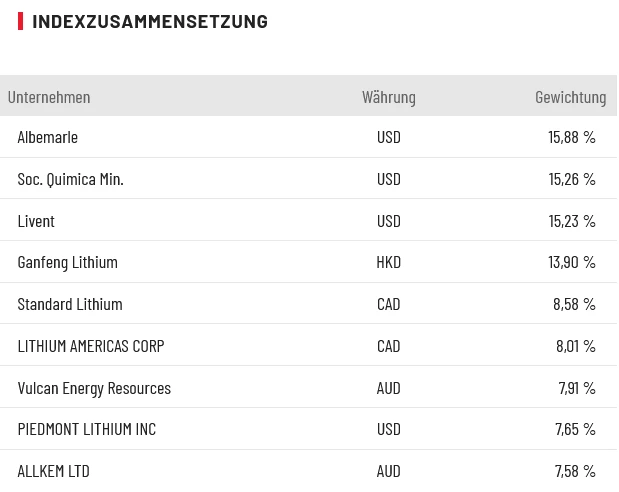Viewport: 619px width, 492px height.
Task: Select Soc. Quimica Min. company name
Action: pyautogui.click(x=70, y=179)
